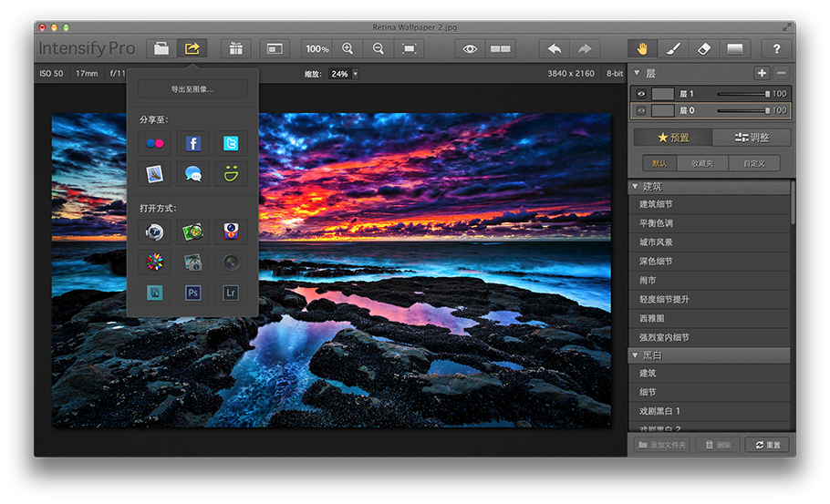Viewport: 830px width, 504px height.
Task: Apply 闹市 preset
Action: click(710, 281)
